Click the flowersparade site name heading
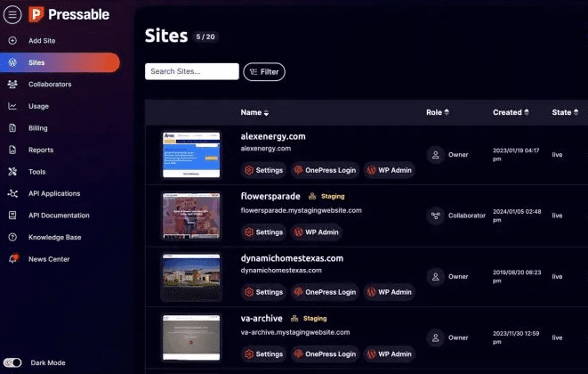Image resolution: width=588 pixels, height=374 pixels. pos(270,196)
